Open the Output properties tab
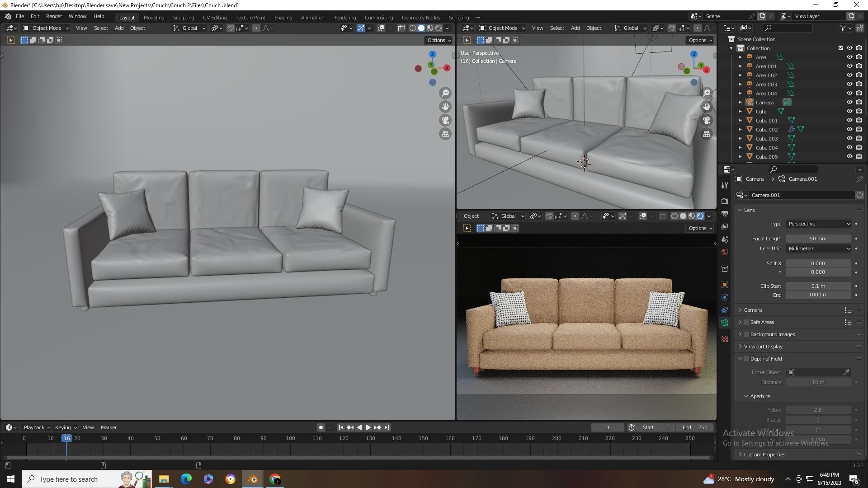 [725, 214]
